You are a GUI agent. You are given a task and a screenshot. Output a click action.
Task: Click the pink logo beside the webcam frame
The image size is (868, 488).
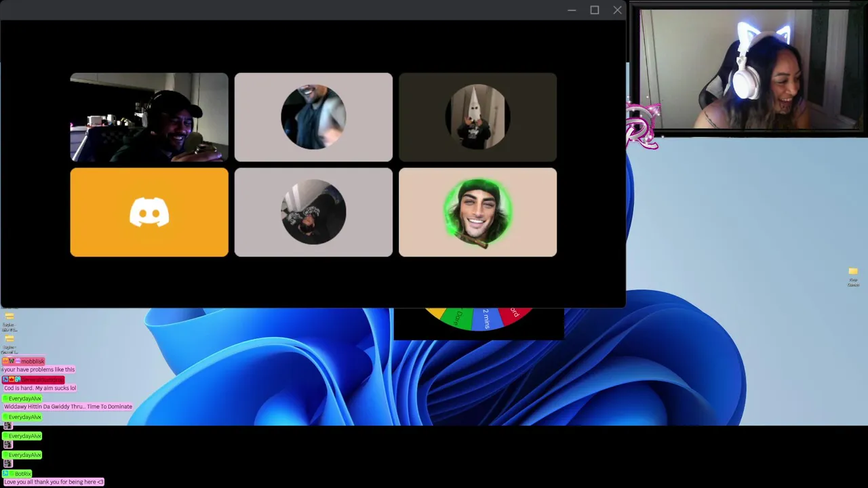pyautogui.click(x=643, y=125)
